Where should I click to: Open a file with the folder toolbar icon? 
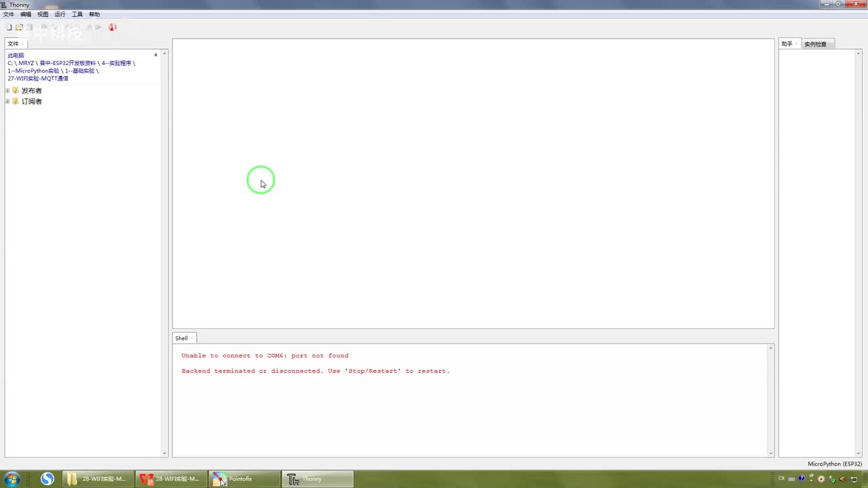pyautogui.click(x=19, y=27)
